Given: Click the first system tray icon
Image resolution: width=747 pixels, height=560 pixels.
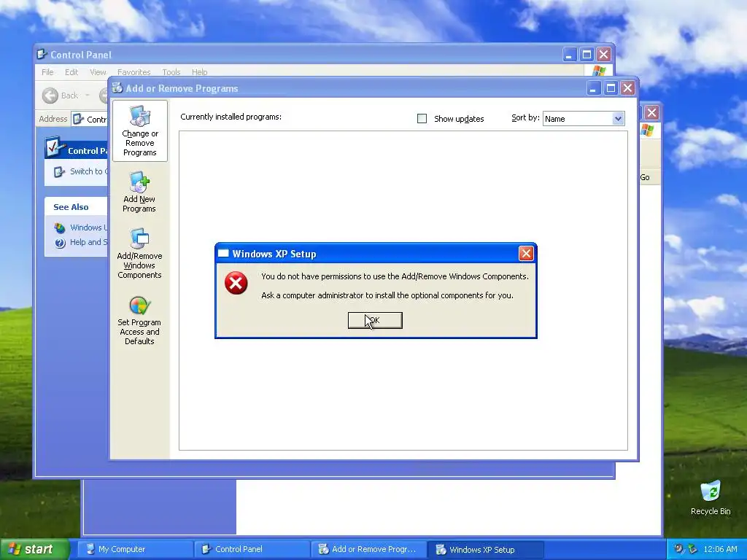Looking at the screenshot, I should [678, 549].
